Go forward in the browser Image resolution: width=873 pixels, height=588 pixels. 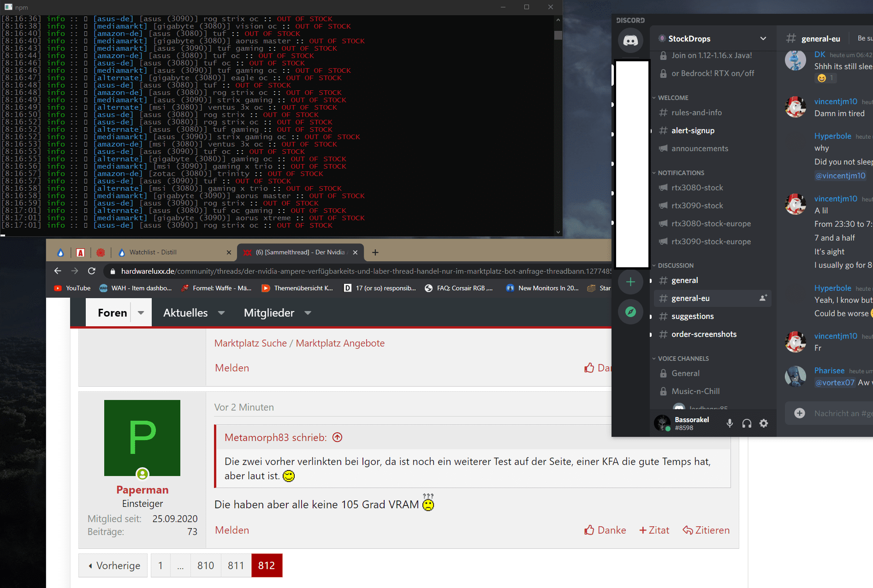pyautogui.click(x=75, y=271)
